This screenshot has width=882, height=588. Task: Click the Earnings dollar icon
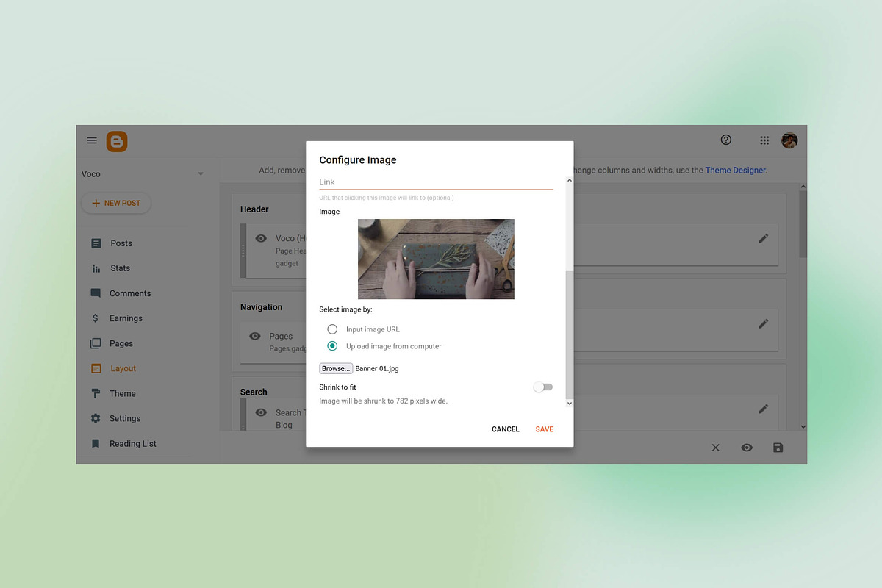point(96,318)
